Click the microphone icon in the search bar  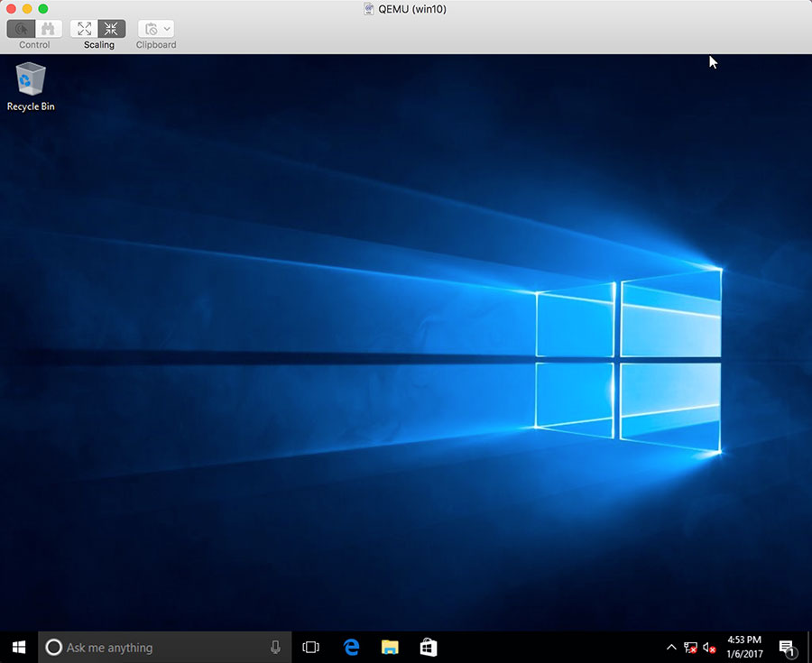pyautogui.click(x=275, y=647)
